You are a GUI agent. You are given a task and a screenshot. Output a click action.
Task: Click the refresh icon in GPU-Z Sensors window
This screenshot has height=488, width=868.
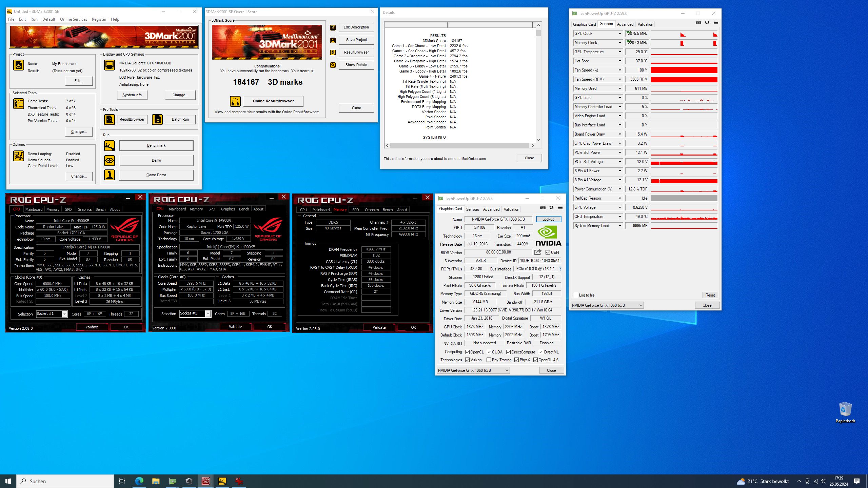tap(707, 23)
